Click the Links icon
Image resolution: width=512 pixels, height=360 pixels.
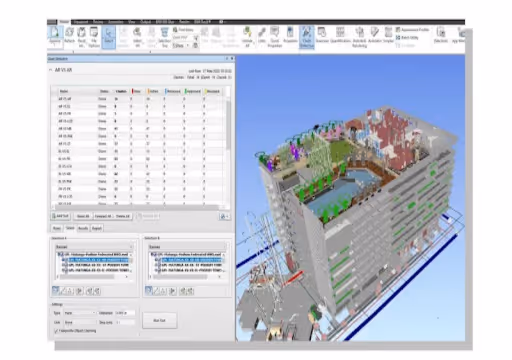(262, 35)
